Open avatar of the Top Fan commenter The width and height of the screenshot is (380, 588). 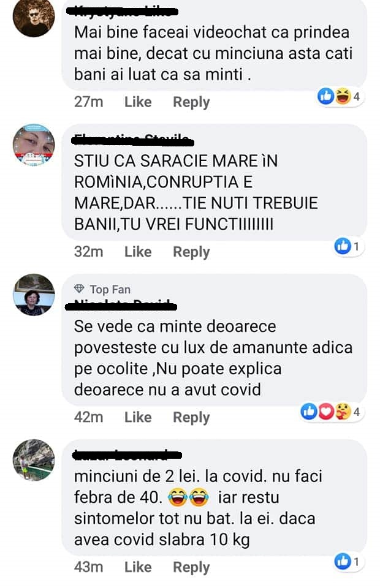pos(34,295)
